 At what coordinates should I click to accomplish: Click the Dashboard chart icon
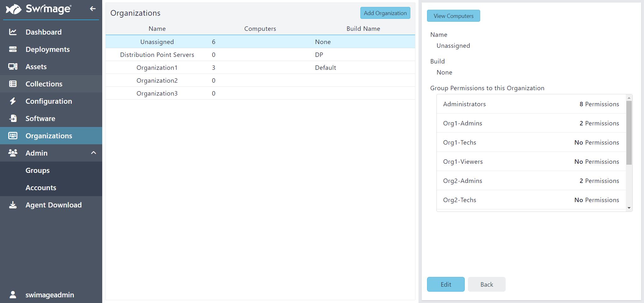13,32
